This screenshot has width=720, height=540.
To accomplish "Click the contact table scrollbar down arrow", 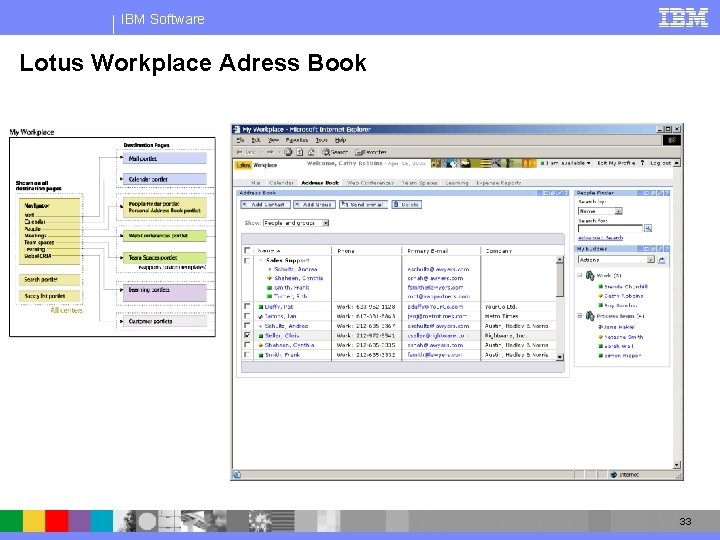I will click(560, 356).
